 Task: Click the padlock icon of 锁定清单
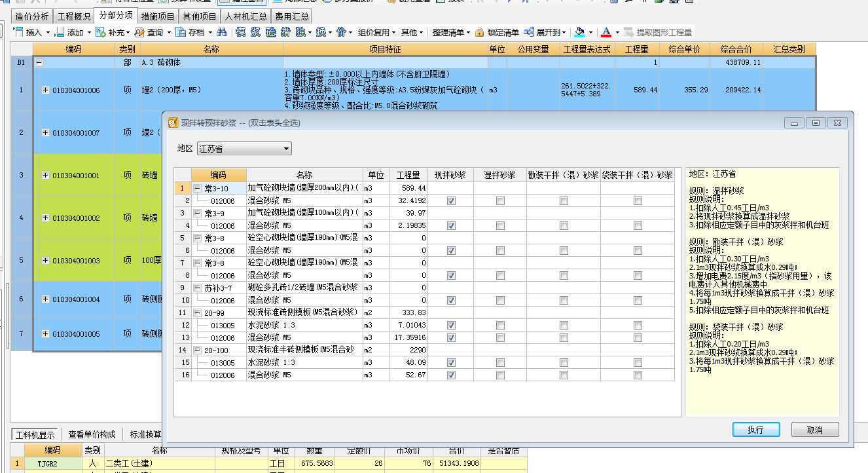pos(480,32)
